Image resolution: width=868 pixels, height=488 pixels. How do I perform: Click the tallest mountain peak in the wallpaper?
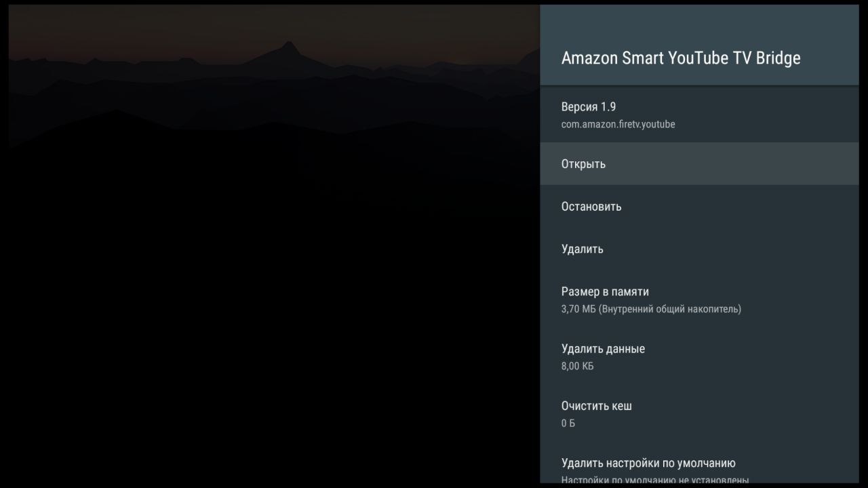click(x=290, y=45)
